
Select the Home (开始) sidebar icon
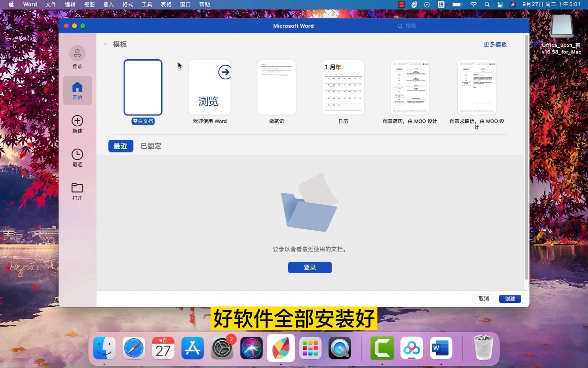point(77,90)
